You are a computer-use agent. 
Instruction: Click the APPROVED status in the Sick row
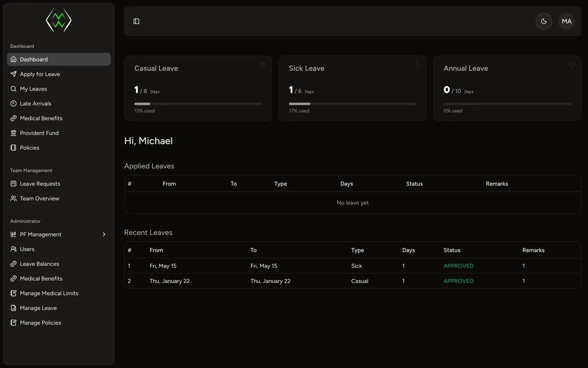[x=458, y=266]
